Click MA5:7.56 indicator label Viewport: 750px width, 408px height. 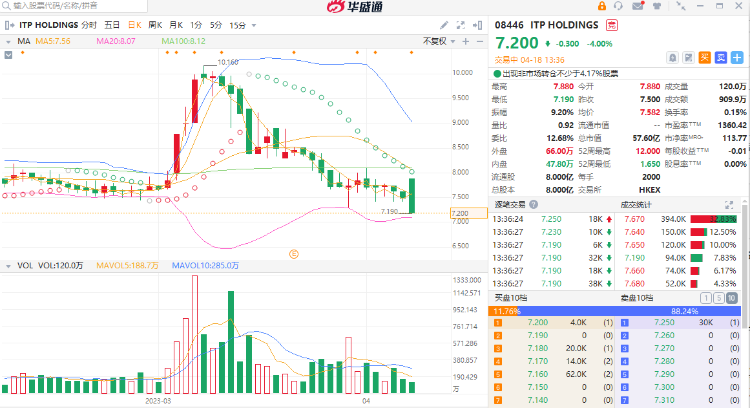pyautogui.click(x=53, y=42)
